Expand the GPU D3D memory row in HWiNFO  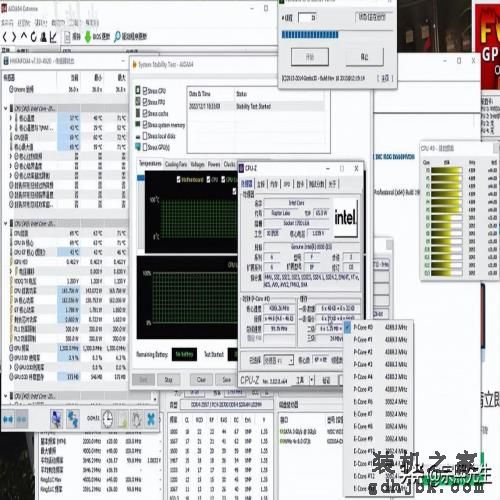click(x=11, y=367)
